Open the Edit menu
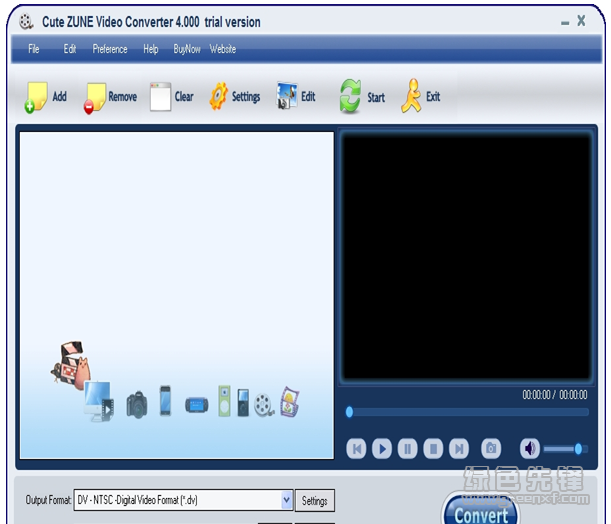611x524 pixels. coord(70,49)
